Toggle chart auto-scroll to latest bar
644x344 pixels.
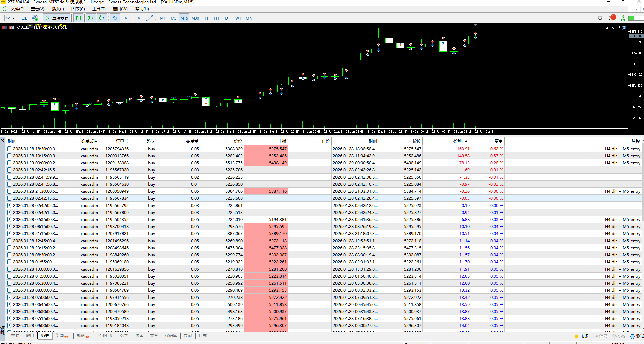click(x=102, y=18)
